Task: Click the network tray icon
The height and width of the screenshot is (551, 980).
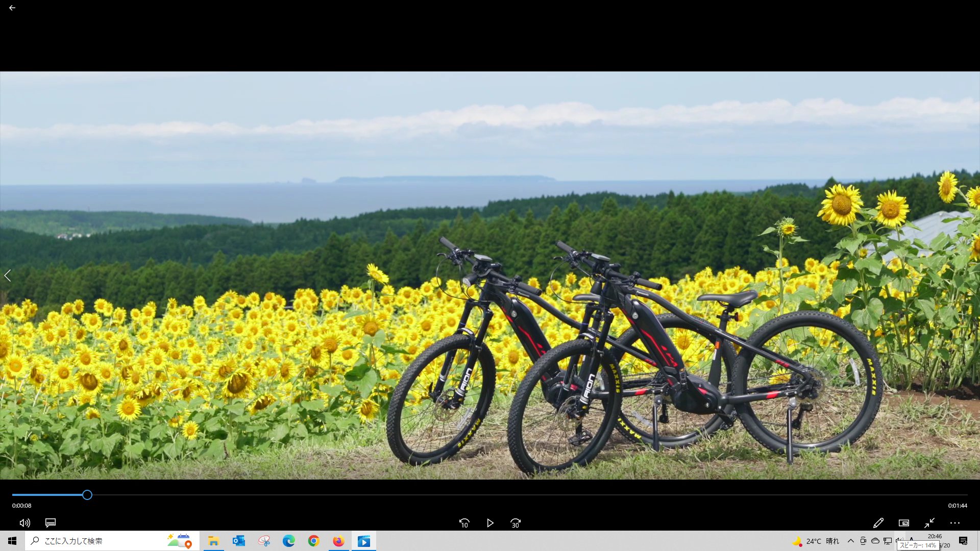Action: coord(888,541)
